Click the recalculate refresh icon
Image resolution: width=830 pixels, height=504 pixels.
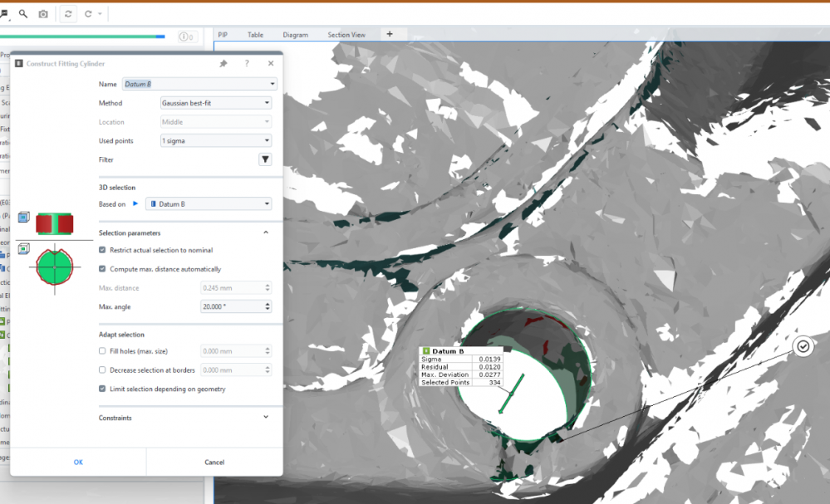(68, 14)
